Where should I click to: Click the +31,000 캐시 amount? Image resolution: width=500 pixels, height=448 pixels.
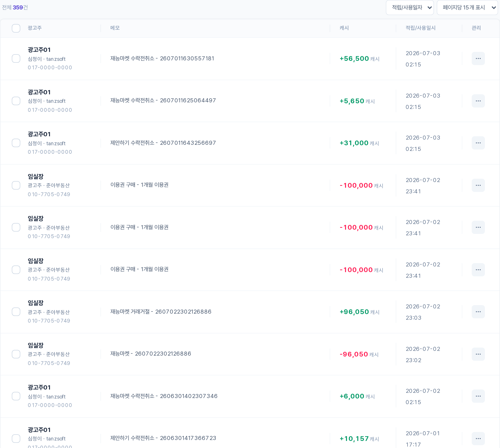359,143
